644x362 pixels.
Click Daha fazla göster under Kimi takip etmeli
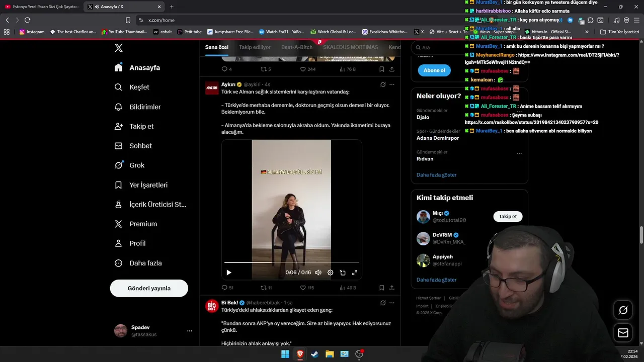(436, 280)
